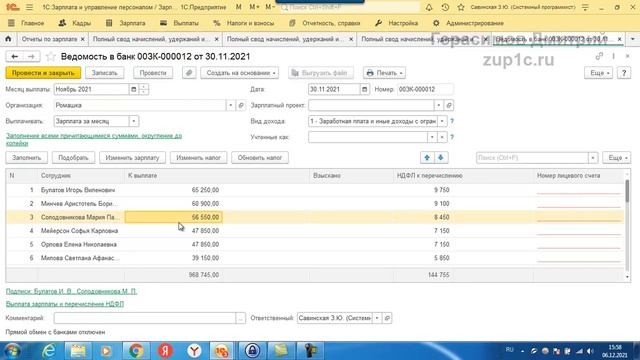Switch to Отчеты по зарплате tab
The width and height of the screenshot is (640, 360).
pyautogui.click(x=49, y=39)
